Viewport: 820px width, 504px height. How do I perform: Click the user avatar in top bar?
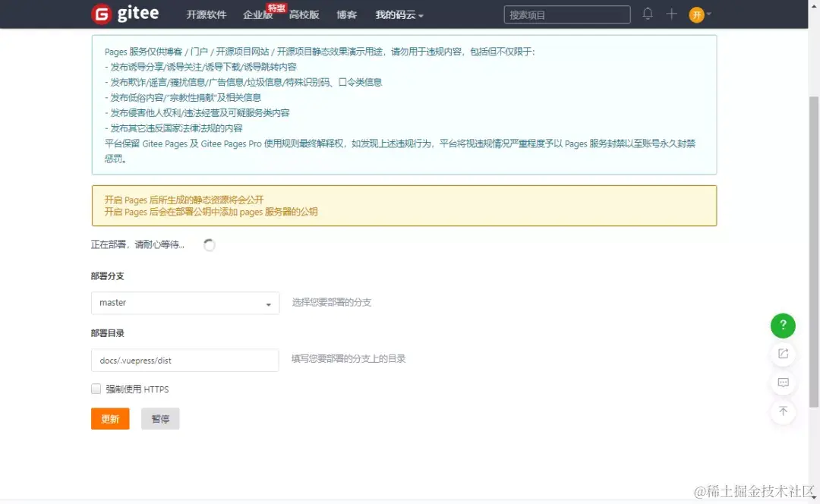pos(696,14)
